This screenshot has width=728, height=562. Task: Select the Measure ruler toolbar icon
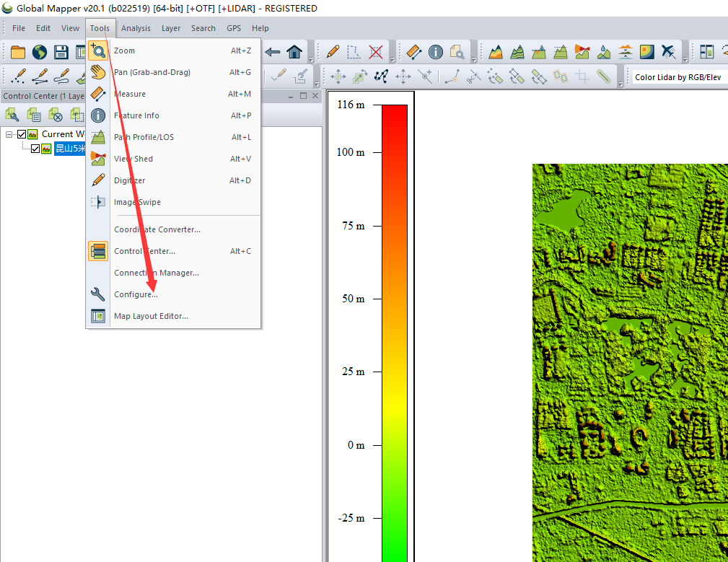pyautogui.click(x=413, y=52)
